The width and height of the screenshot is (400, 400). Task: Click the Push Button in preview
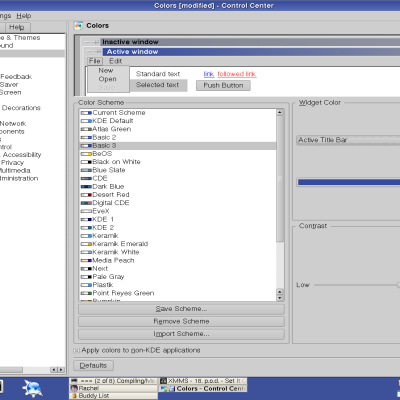point(223,86)
